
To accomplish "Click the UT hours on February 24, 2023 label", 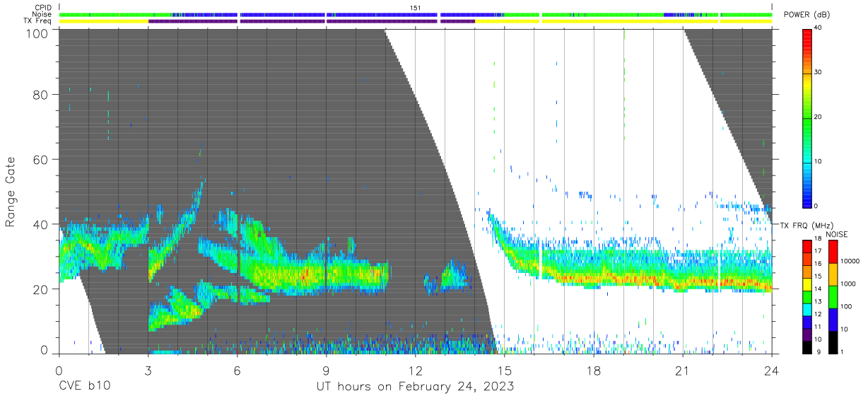I will click(x=414, y=387).
